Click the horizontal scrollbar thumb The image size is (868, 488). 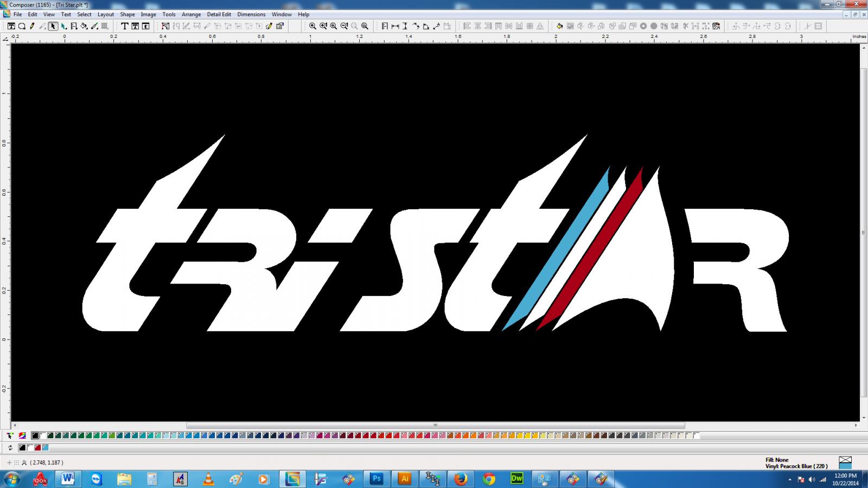[x=435, y=426]
